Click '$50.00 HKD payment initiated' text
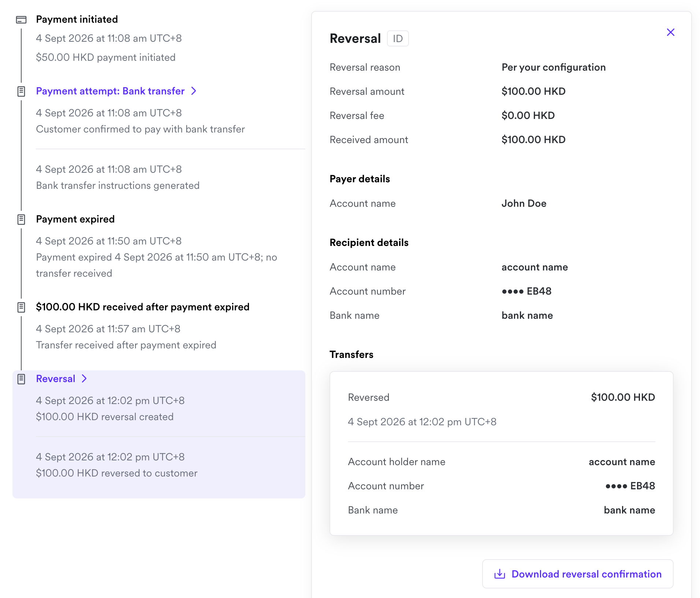This screenshot has width=700, height=598. (106, 57)
